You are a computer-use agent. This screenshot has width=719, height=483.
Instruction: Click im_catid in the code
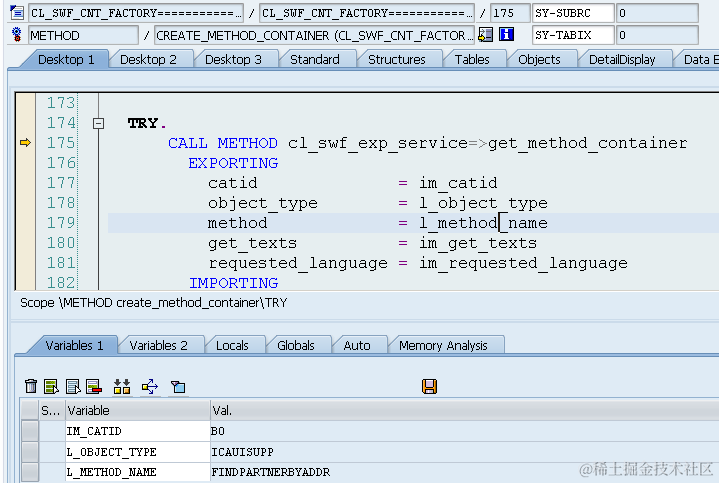coord(458,183)
